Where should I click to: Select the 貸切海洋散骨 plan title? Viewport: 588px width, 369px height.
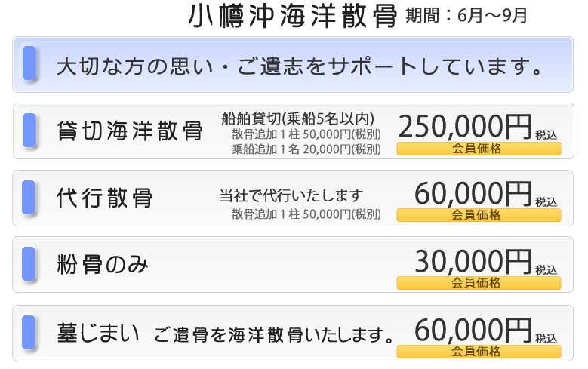130,131
